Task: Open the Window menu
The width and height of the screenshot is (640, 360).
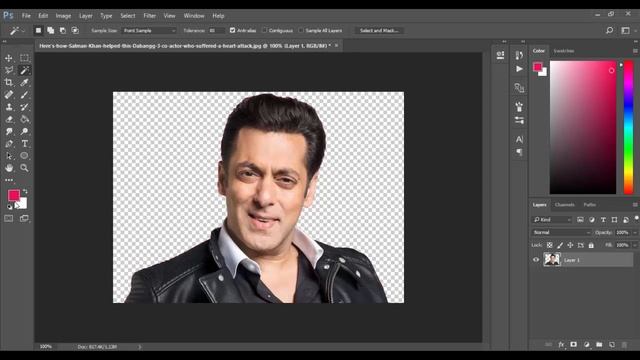Action: pos(194,16)
